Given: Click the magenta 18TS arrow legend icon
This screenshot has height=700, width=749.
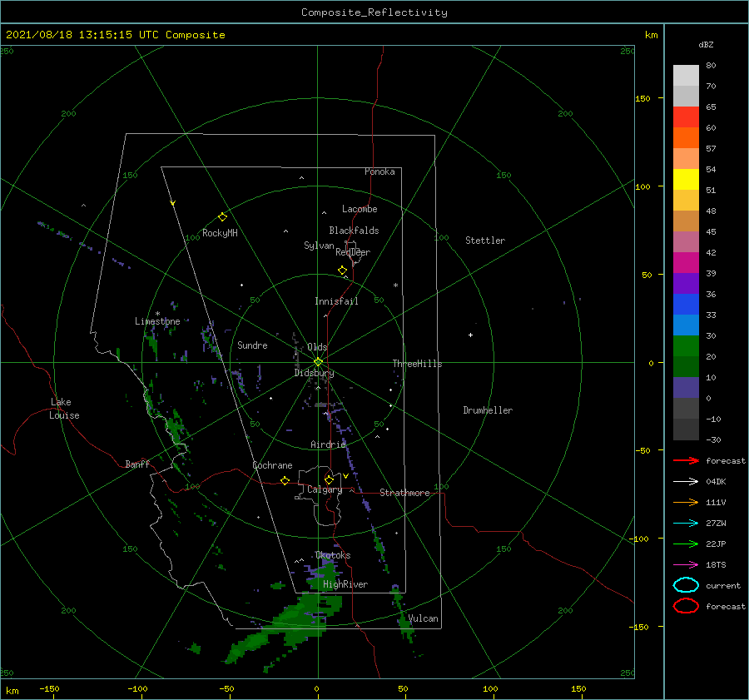Looking at the screenshot, I should pyautogui.click(x=686, y=565).
